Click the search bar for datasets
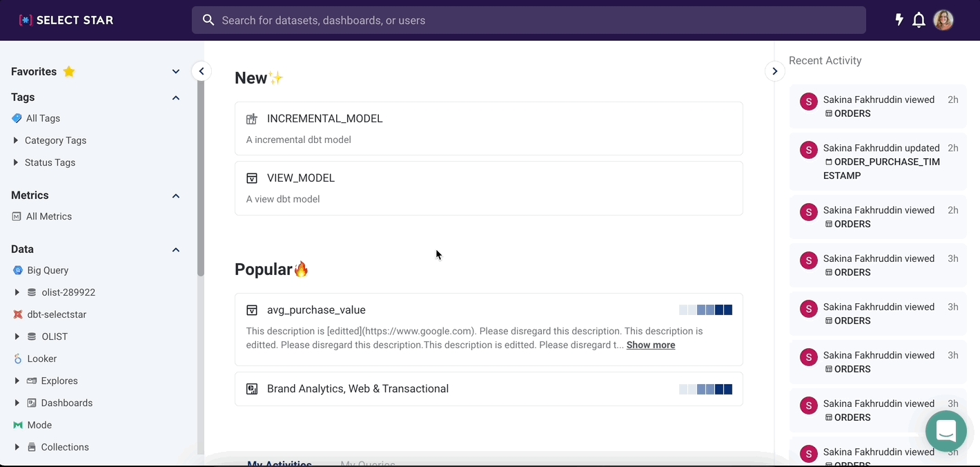Screen dimensions: 980x467 [528, 20]
